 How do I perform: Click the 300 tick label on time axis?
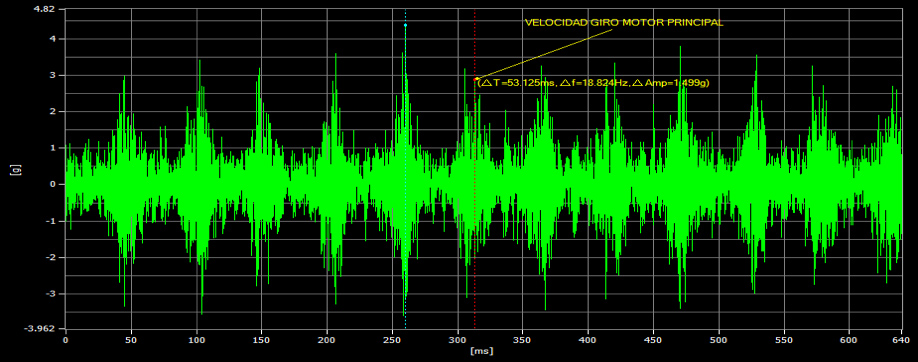[457, 340]
